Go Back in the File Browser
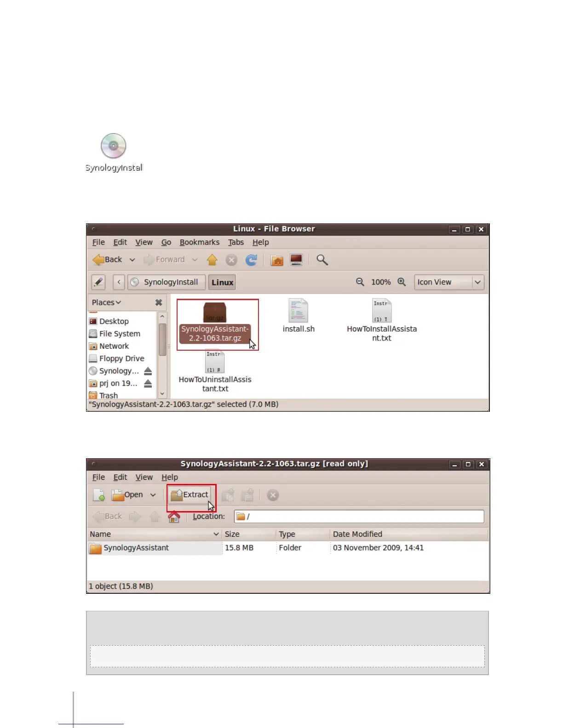This screenshot has height=728, width=563. coord(108,260)
